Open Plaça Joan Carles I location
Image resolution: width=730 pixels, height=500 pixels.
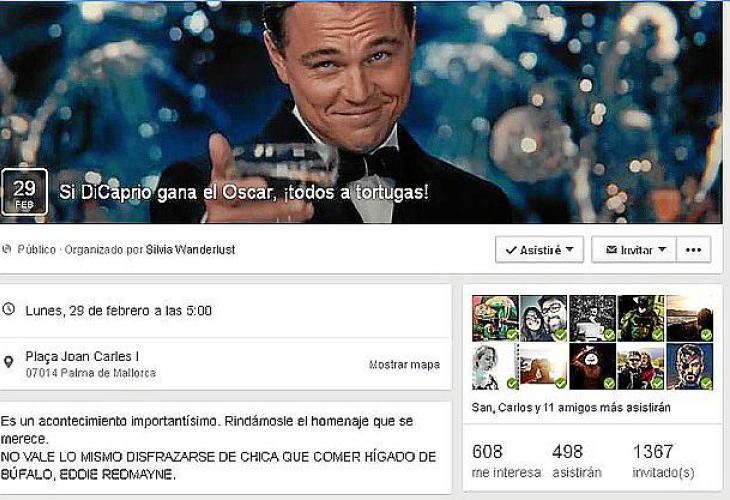click(82, 357)
